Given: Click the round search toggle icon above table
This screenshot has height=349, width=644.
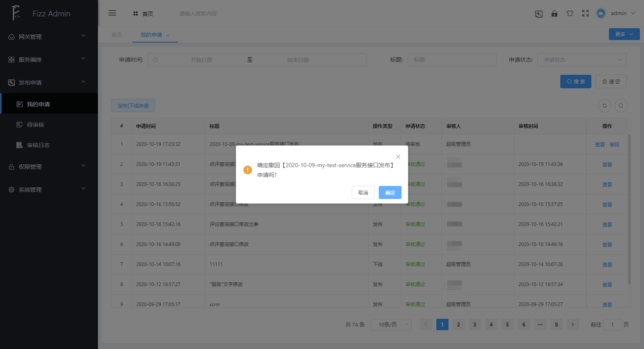Looking at the screenshot, I should [621, 105].
